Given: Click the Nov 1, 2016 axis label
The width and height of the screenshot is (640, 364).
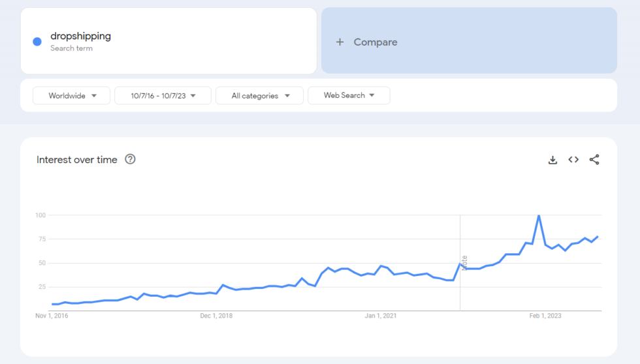Looking at the screenshot, I should (52, 316).
